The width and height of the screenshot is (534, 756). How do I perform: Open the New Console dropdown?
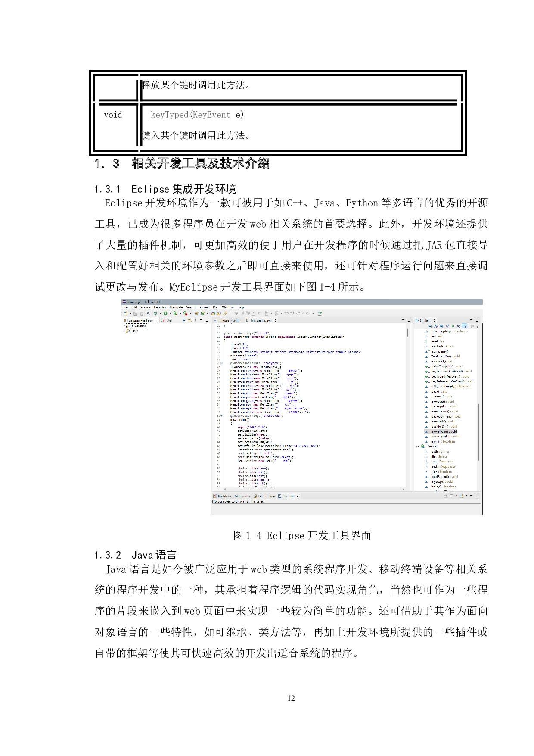(466, 496)
